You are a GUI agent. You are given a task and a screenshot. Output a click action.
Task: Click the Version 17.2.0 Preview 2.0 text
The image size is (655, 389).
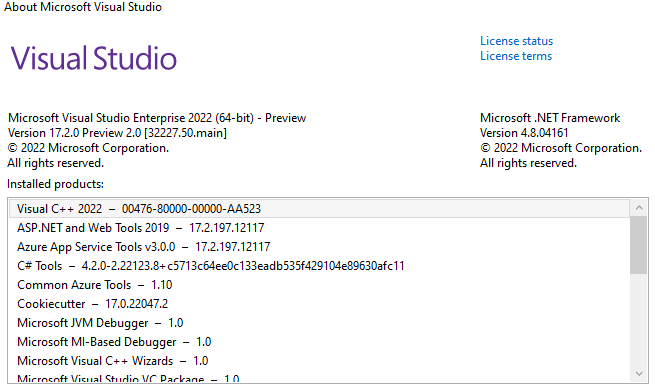(117, 133)
